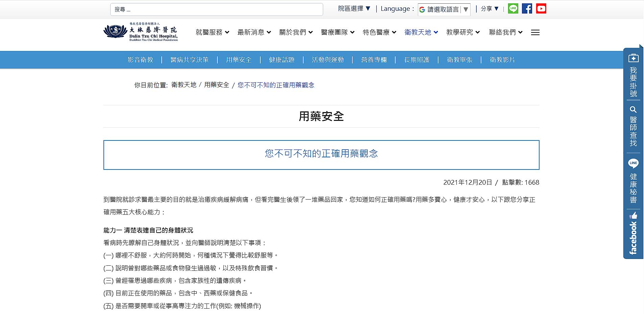Open the 醫療團隊 menu
The height and width of the screenshot is (314, 644).
click(x=337, y=32)
